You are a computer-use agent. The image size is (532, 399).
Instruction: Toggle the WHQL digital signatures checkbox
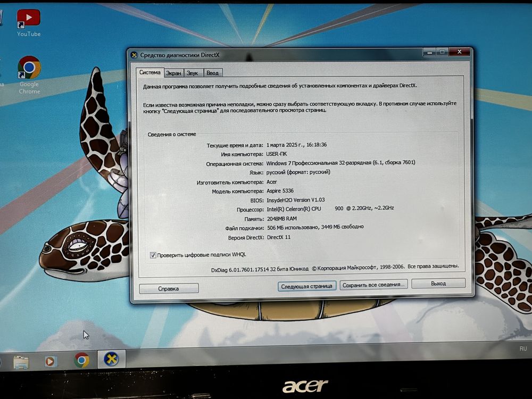pos(153,255)
